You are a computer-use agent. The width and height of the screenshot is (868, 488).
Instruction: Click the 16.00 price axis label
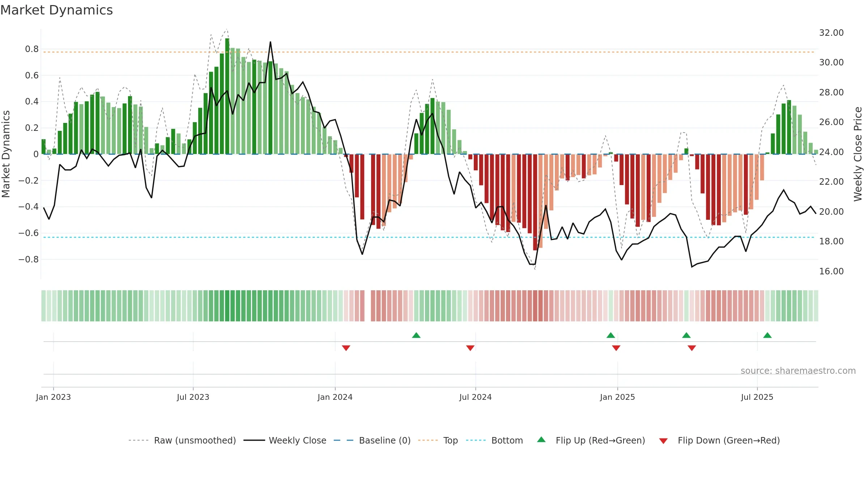[831, 271]
